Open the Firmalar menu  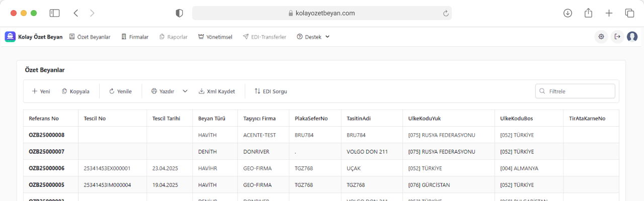click(x=135, y=37)
